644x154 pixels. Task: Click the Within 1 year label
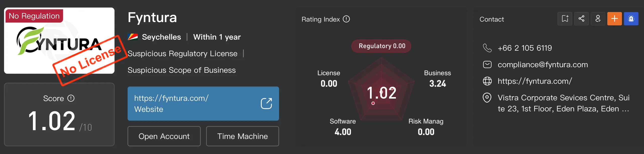point(217,37)
